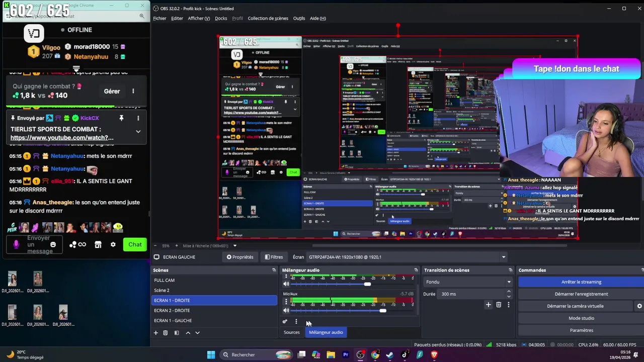Viewport: 644px width, 362px height.
Task: Mute the upper audio channel speaker icon
Action: coord(286,284)
